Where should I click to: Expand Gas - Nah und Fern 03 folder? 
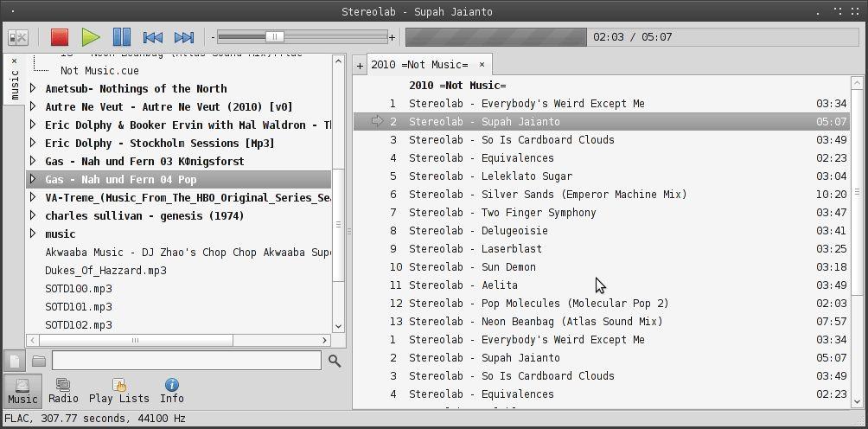click(x=33, y=161)
